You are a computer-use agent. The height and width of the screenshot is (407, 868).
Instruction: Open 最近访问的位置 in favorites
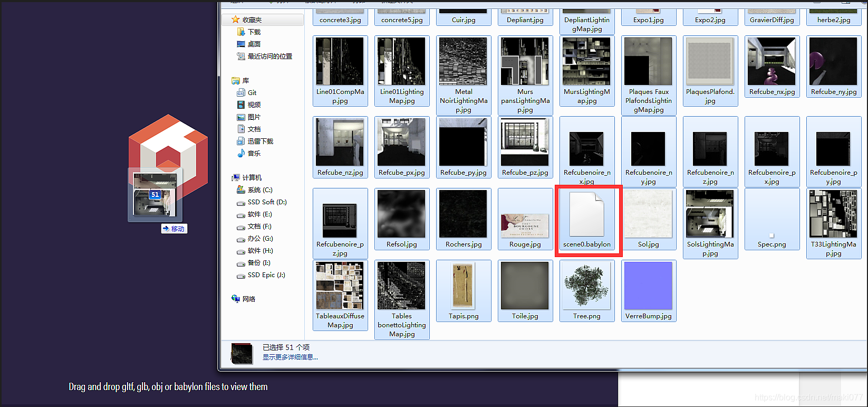pos(265,56)
